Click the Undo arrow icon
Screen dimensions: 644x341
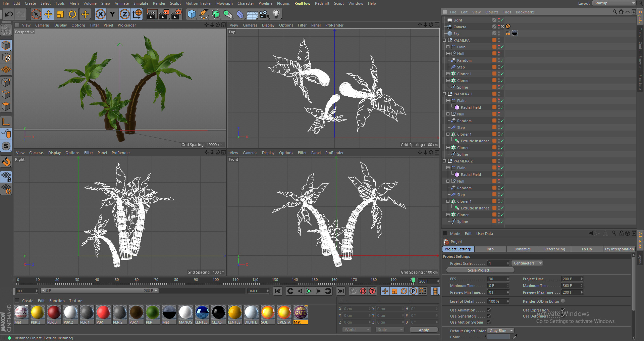9,14
